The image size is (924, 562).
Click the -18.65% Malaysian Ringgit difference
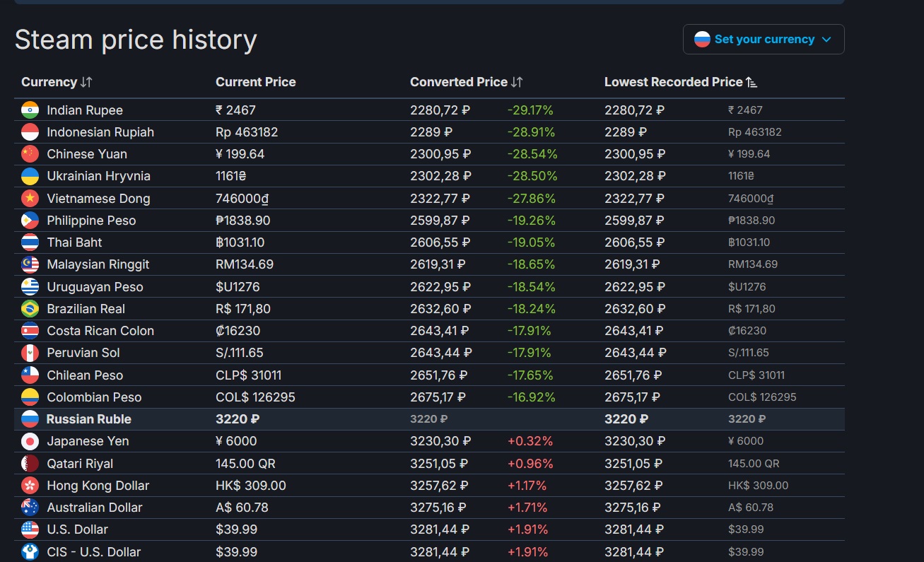pyautogui.click(x=531, y=264)
